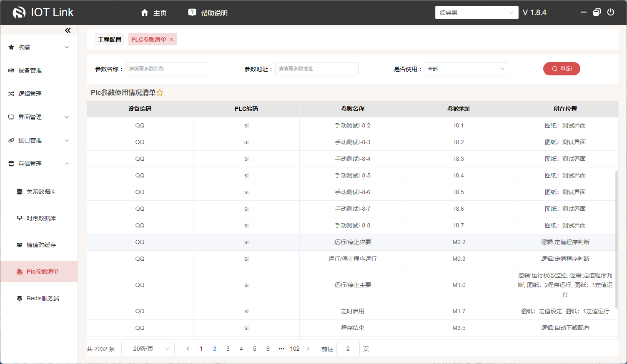627x364 pixels.
Task: Collapse the 存储管理 menu chevron
Action: coord(67,164)
